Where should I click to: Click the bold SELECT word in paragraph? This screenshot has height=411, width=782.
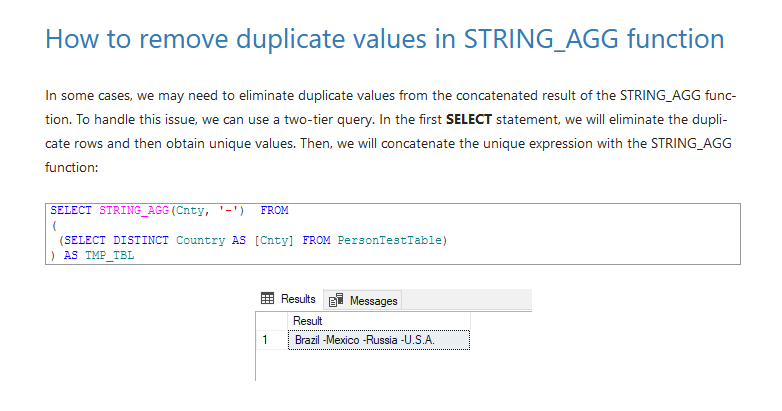coord(469,120)
